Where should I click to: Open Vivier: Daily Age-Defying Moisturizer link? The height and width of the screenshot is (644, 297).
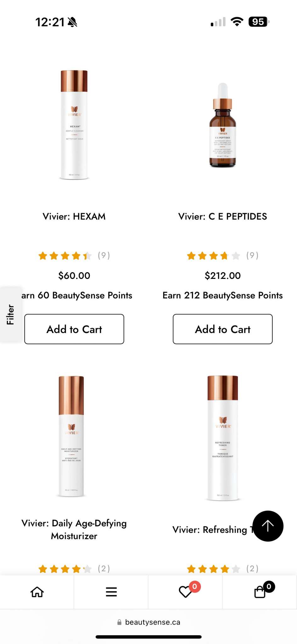[x=74, y=529]
